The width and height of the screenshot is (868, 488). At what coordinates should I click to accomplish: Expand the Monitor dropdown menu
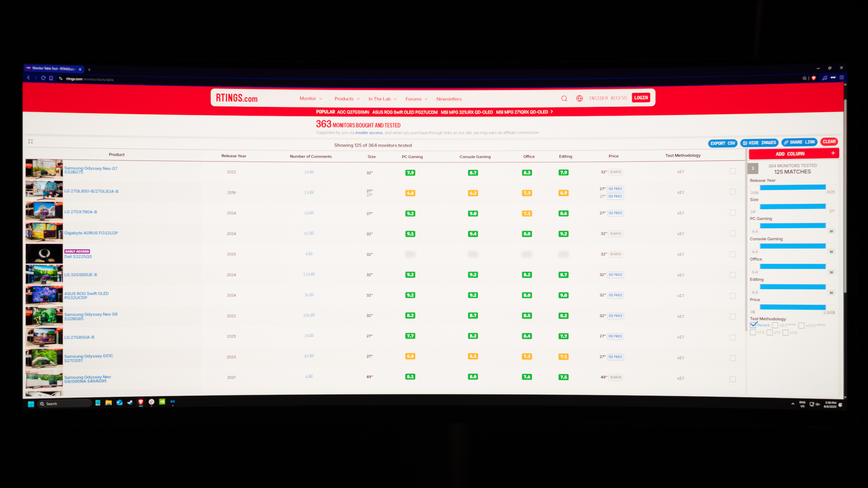tap(311, 99)
